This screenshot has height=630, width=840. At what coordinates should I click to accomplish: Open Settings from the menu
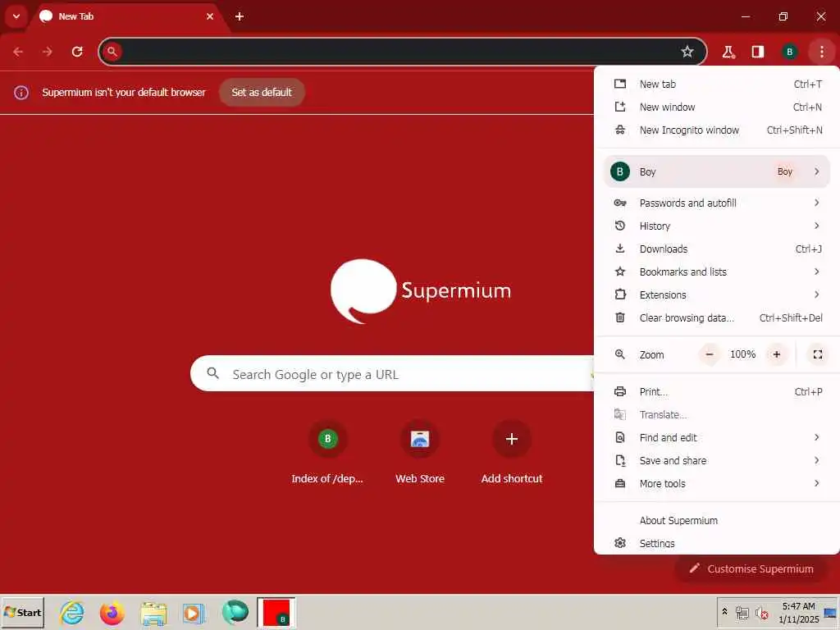717,543
